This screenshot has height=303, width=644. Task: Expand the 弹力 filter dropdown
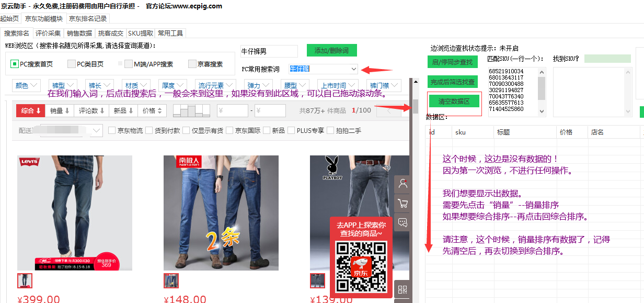258,85
